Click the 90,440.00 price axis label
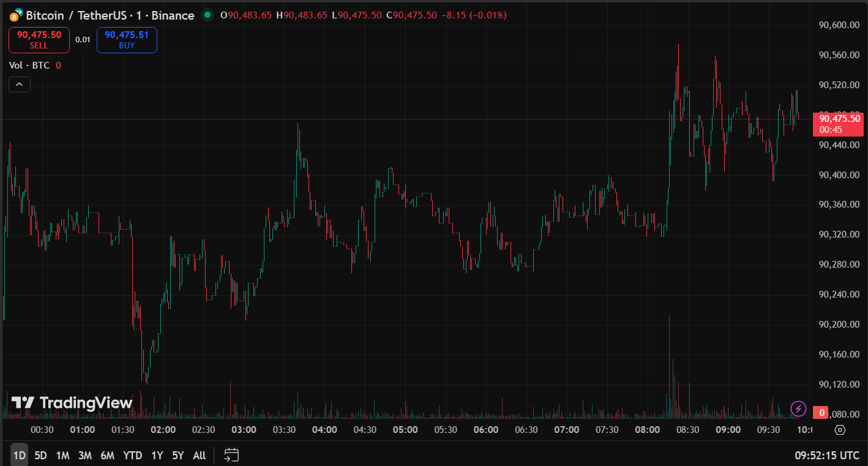 coord(839,145)
